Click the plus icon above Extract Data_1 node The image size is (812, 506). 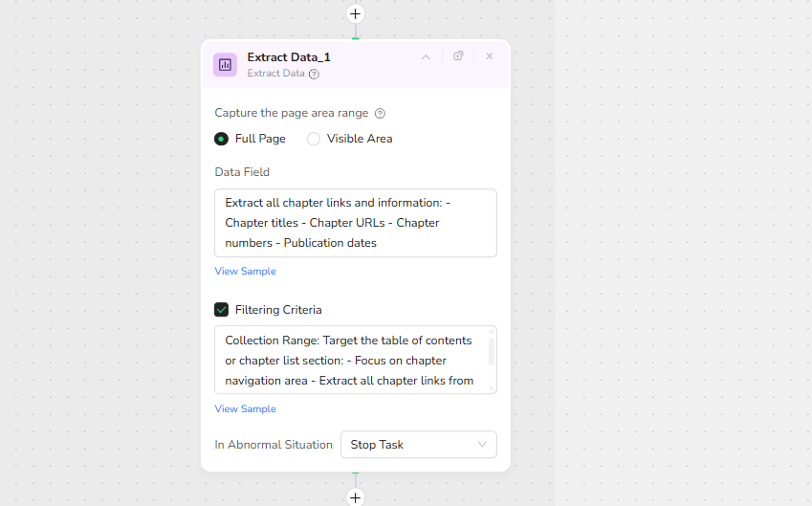355,14
